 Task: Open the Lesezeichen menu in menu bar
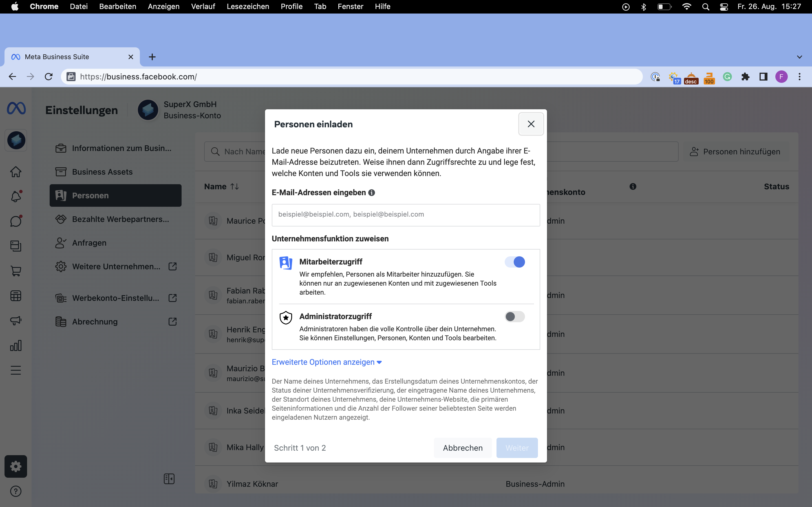click(x=248, y=6)
